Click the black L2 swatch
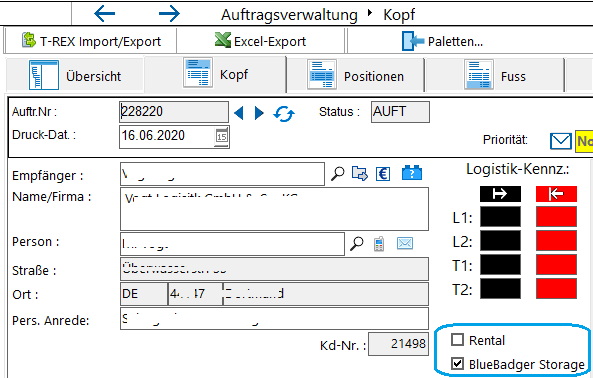 point(500,241)
